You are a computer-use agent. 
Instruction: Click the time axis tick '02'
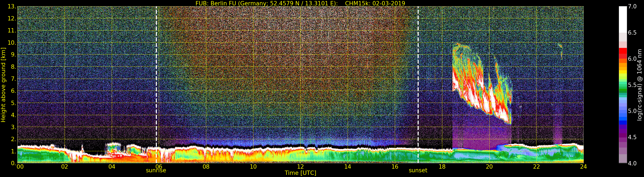tap(65, 166)
